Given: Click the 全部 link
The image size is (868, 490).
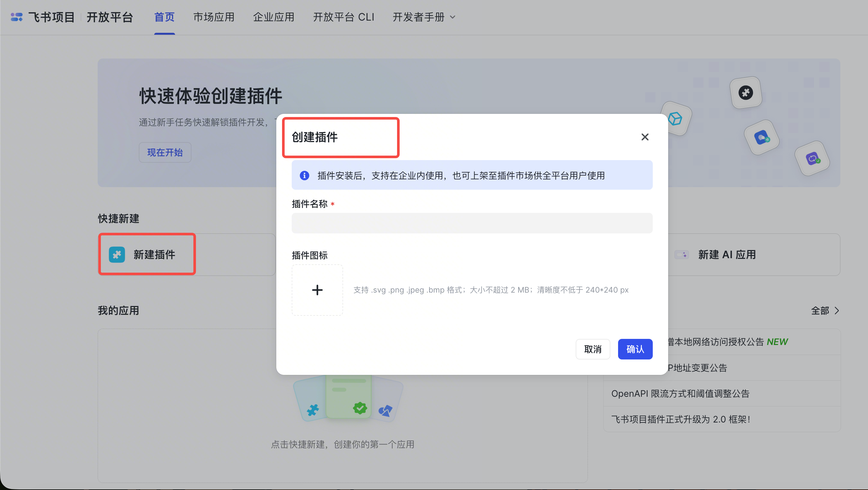Looking at the screenshot, I should (x=820, y=310).
